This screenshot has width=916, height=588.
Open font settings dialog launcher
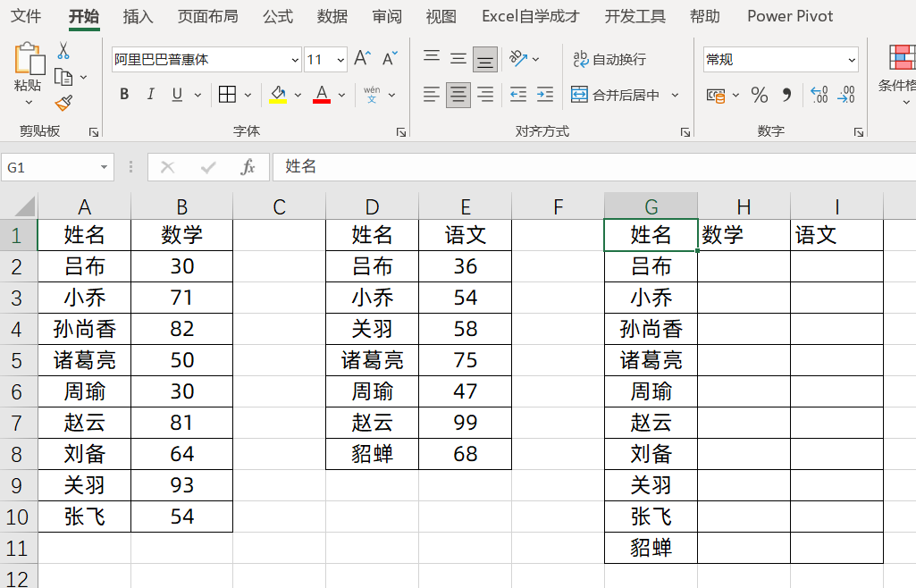pyautogui.click(x=400, y=132)
